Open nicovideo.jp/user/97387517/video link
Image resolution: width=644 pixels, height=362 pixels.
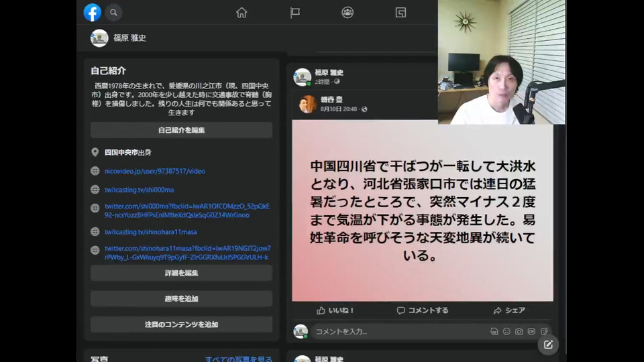tap(155, 171)
